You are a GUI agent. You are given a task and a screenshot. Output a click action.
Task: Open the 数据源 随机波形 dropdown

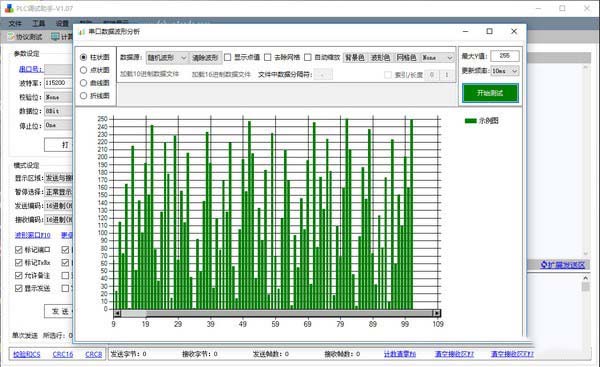[167, 58]
